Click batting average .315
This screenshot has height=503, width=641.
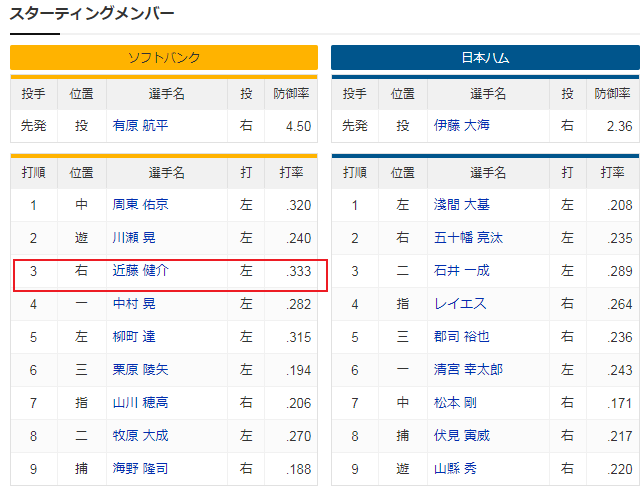coord(299,338)
